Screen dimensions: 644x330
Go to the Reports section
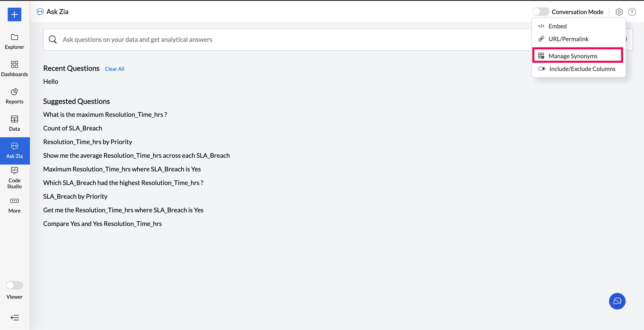(x=14, y=96)
